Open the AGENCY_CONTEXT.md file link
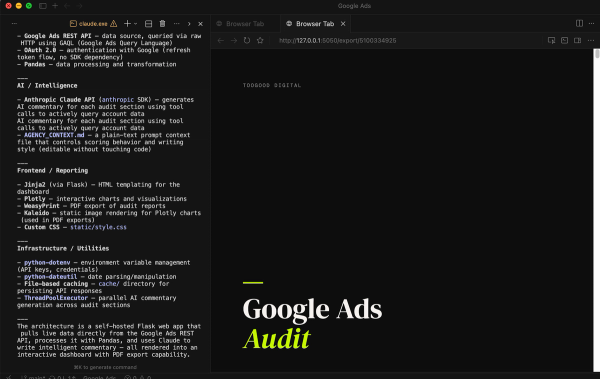The width and height of the screenshot is (600, 379). pos(54,135)
